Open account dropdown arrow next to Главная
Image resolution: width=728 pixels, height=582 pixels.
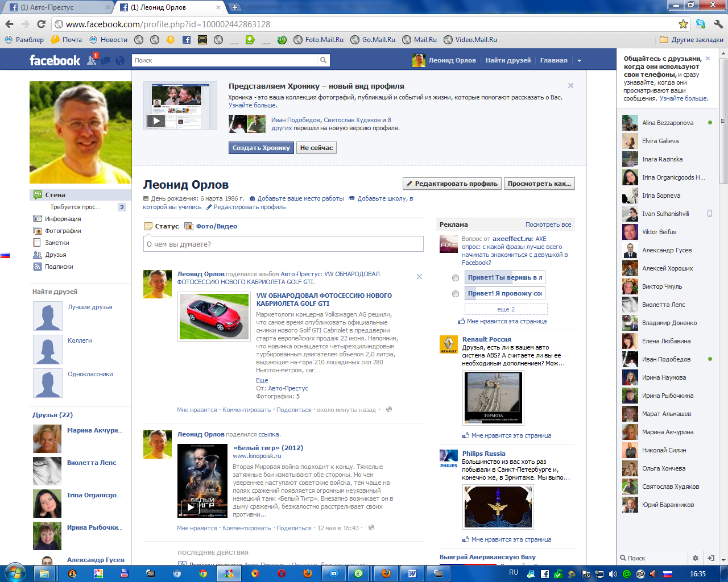tap(579, 61)
